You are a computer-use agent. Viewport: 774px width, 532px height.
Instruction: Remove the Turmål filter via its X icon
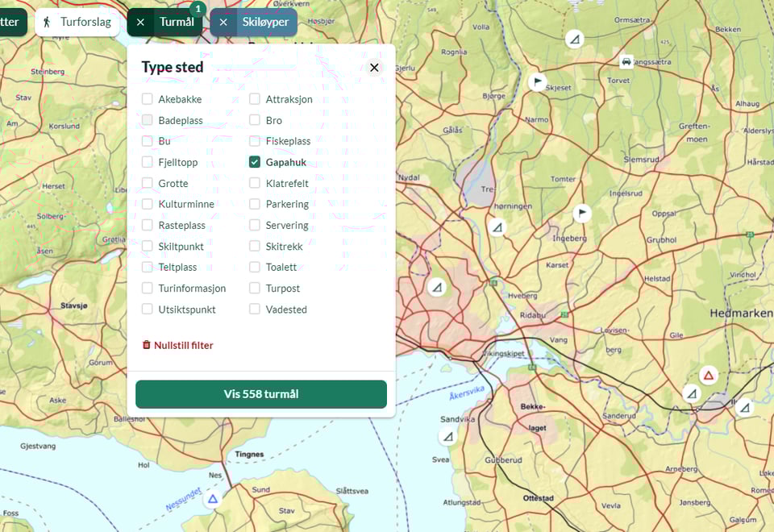click(140, 23)
